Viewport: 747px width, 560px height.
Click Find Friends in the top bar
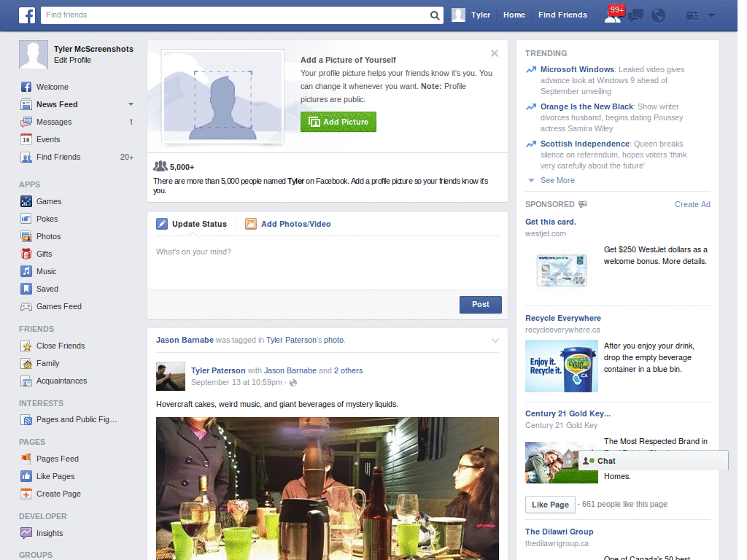tap(562, 15)
